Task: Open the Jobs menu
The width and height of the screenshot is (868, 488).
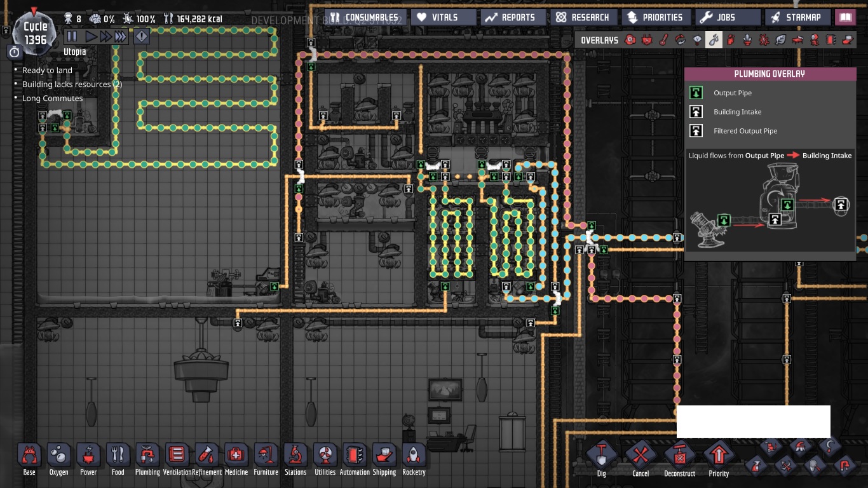Action: coord(728,17)
